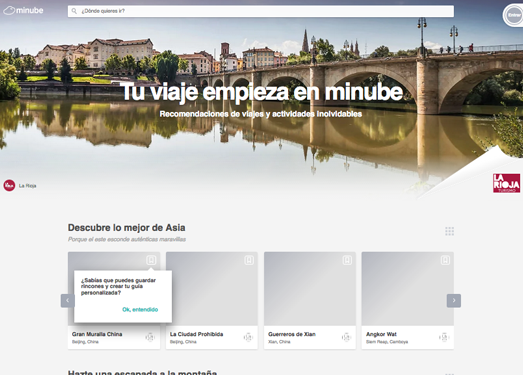Save Angkor Wat with its bookmark icon
This screenshot has height=375, width=523.
point(445,260)
